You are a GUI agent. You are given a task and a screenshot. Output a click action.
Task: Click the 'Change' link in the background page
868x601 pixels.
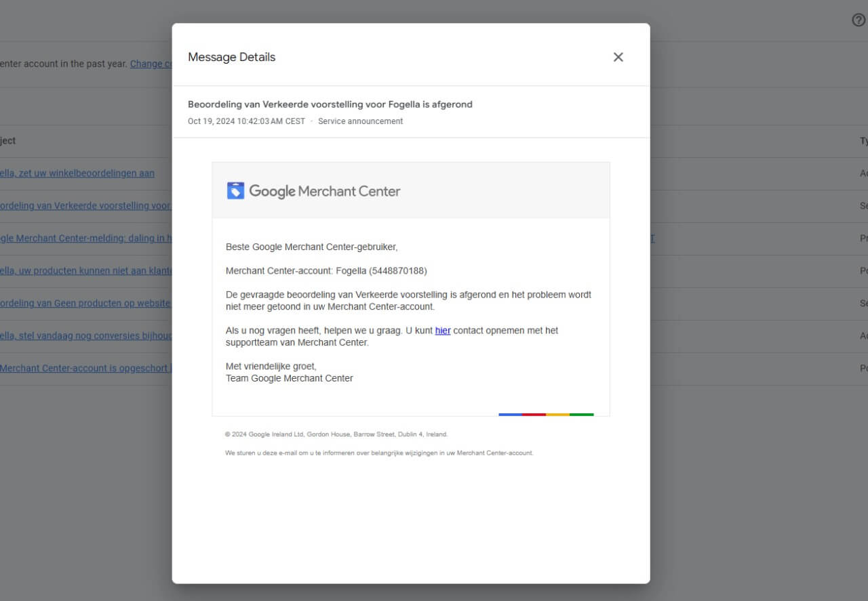coord(151,64)
